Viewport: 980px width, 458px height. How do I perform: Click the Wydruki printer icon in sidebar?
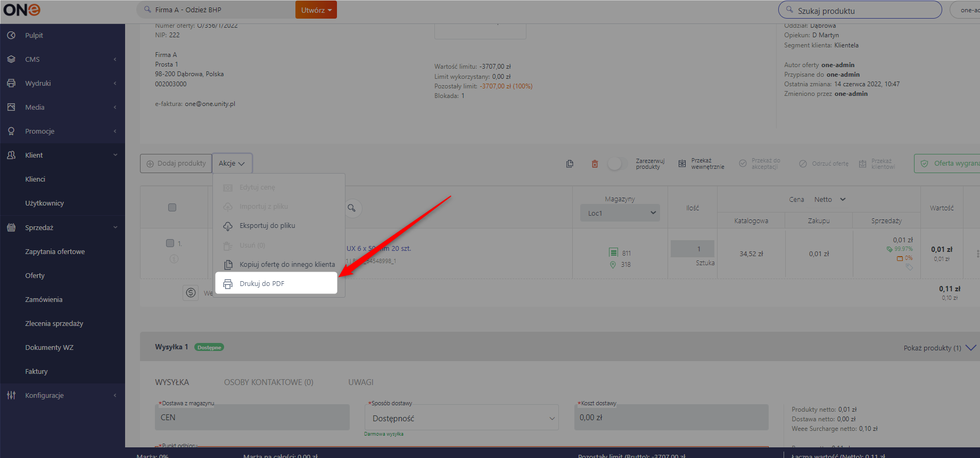pyautogui.click(x=11, y=83)
